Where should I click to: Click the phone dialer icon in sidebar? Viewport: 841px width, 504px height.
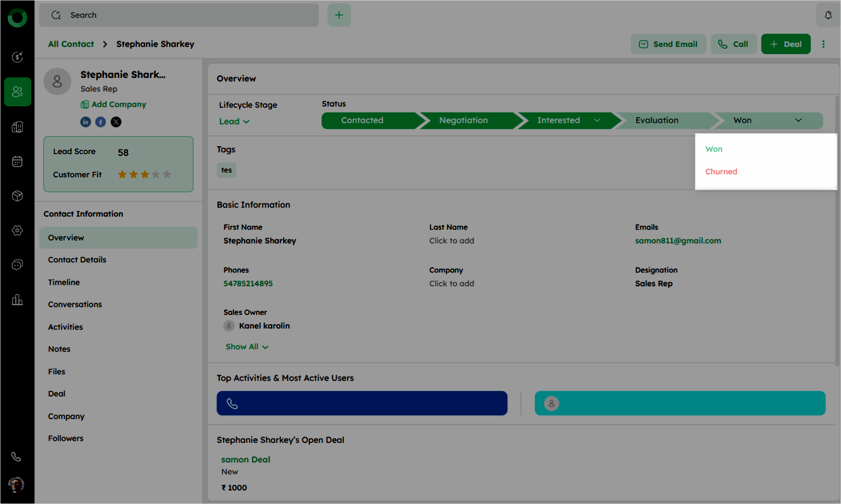[x=16, y=457]
